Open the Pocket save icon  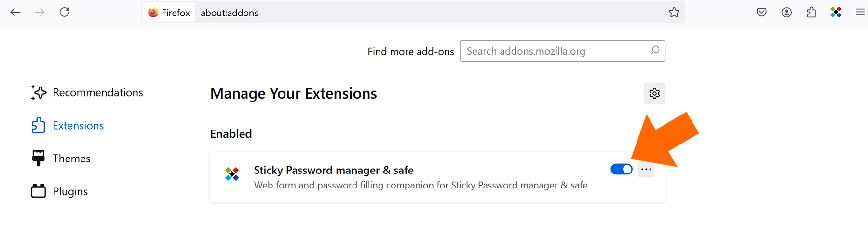[761, 13]
